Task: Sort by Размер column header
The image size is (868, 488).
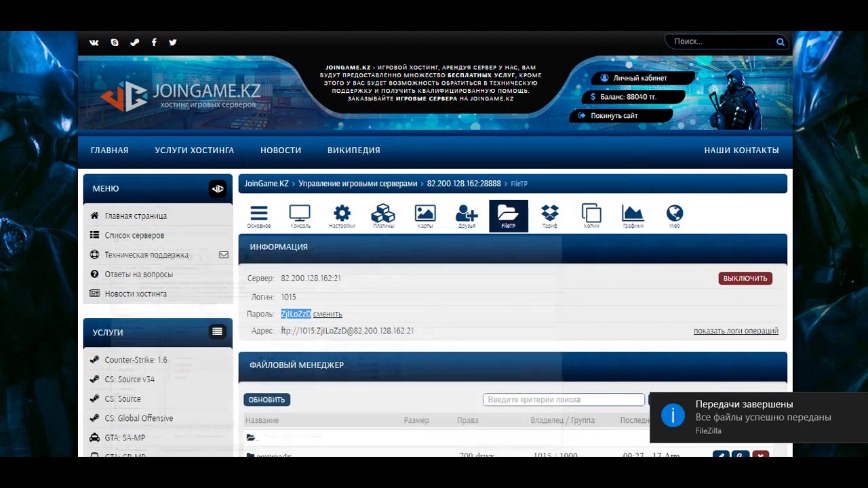Action: point(416,420)
